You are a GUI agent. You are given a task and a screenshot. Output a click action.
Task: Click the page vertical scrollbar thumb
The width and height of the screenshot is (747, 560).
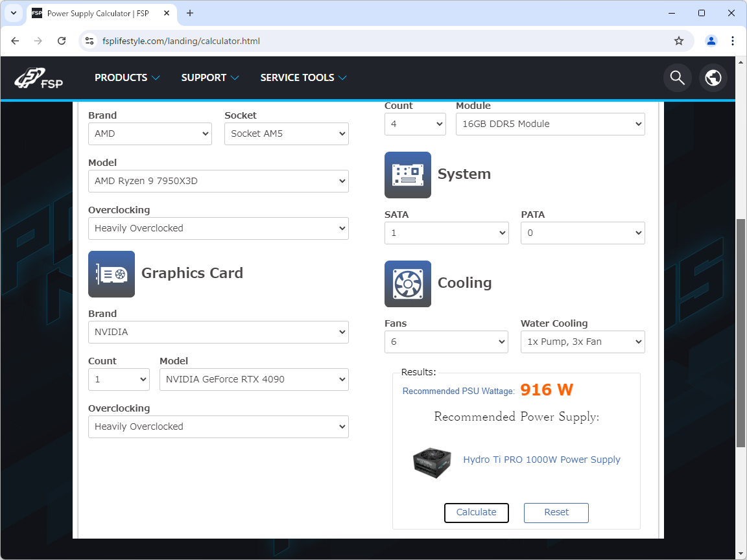pos(741,333)
